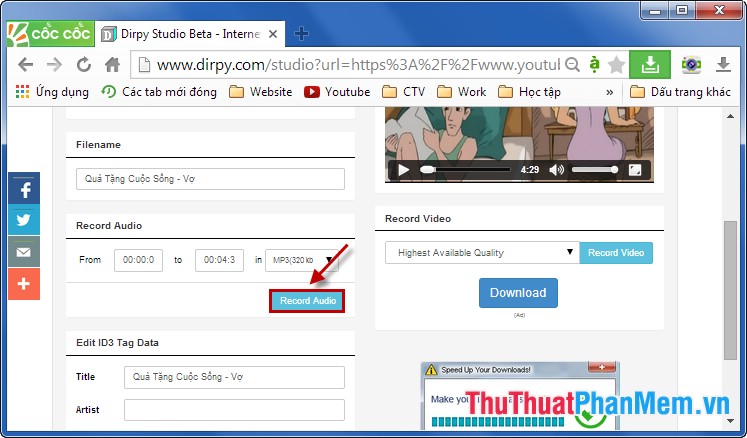Click the address bar URL field
Viewport: 747px width, 438px height.
click(358, 64)
